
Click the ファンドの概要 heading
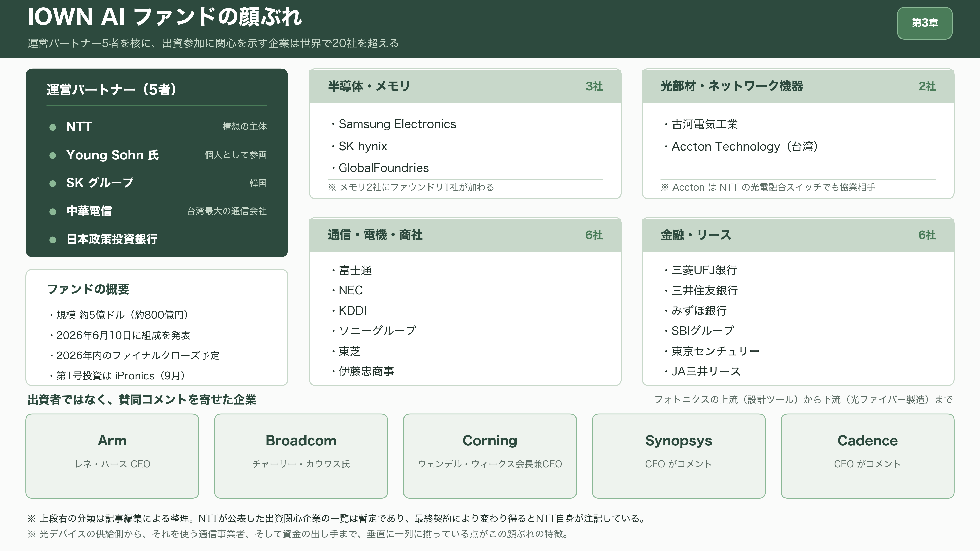(x=88, y=289)
